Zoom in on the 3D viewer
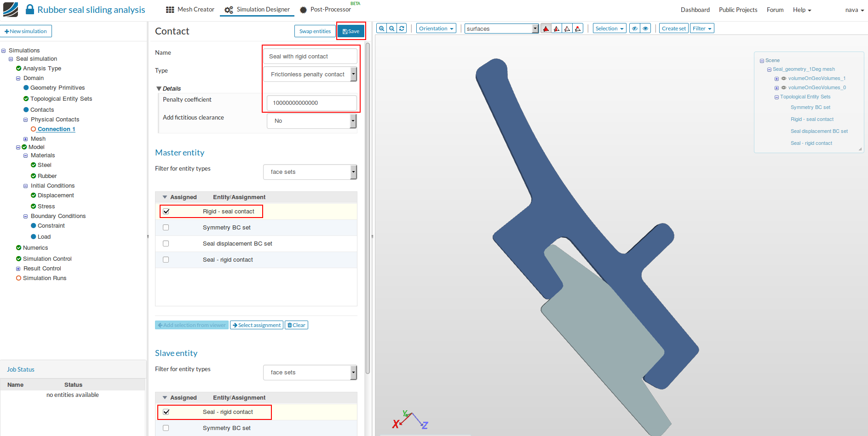This screenshot has height=436, width=868. pyautogui.click(x=381, y=29)
